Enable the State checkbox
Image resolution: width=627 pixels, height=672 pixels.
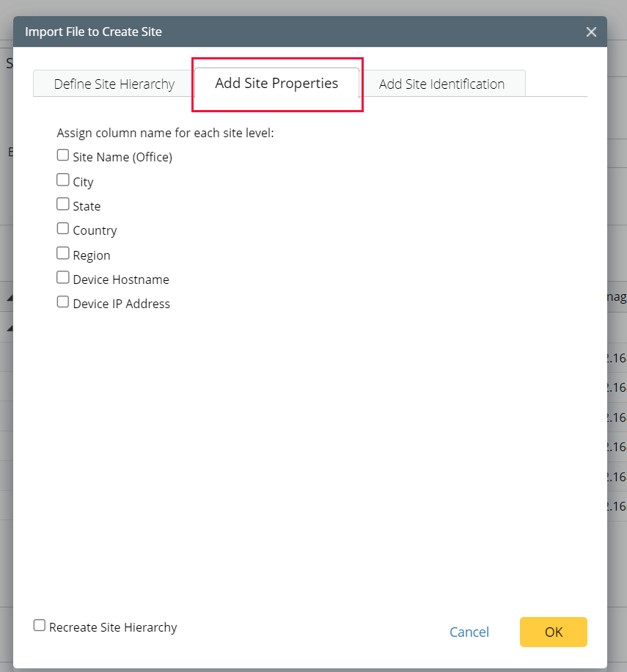point(62,203)
